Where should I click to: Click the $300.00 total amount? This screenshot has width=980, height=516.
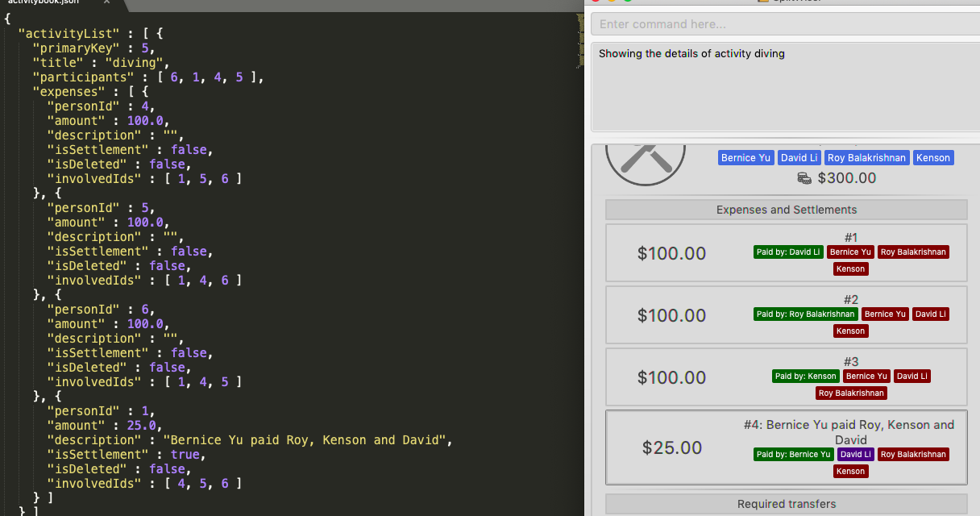pos(846,178)
